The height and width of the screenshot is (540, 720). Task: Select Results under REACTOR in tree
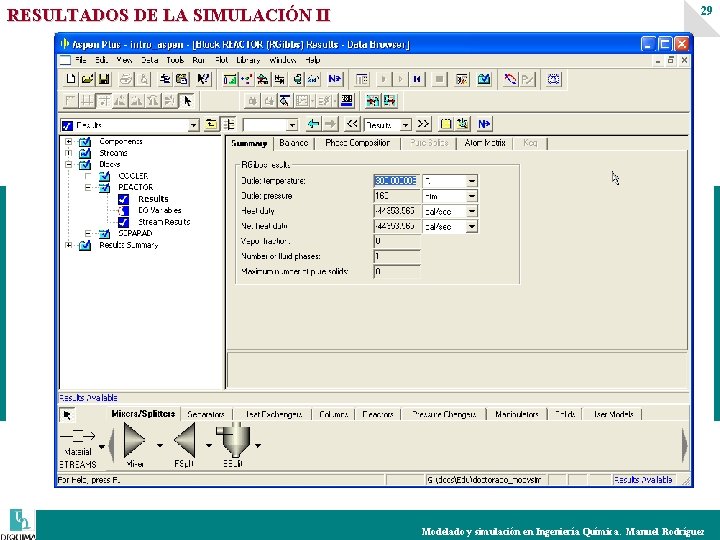(x=153, y=199)
